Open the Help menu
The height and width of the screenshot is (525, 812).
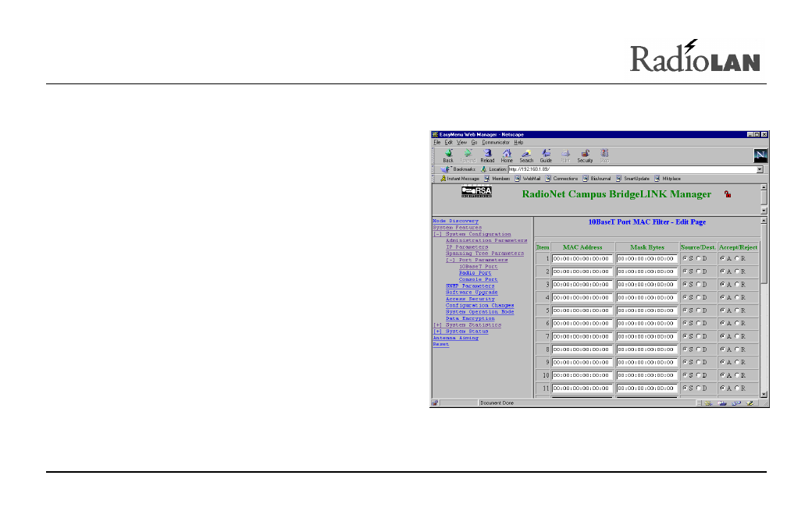point(518,142)
